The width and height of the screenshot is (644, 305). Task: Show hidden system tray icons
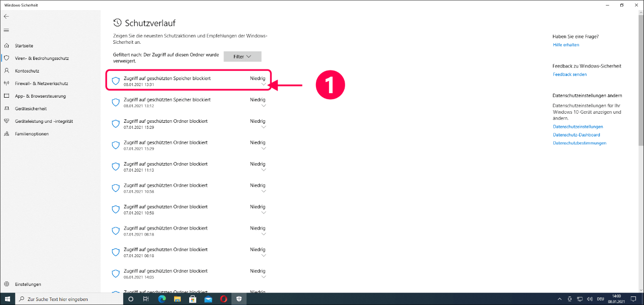point(560,299)
